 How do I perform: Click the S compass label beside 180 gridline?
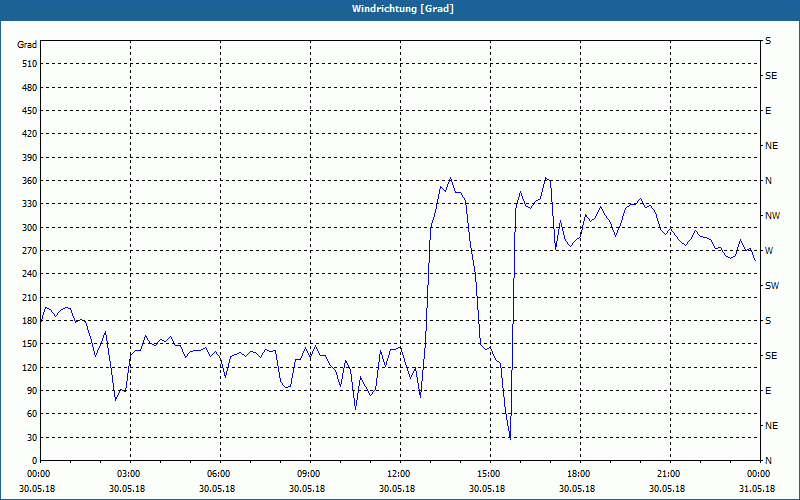point(768,321)
